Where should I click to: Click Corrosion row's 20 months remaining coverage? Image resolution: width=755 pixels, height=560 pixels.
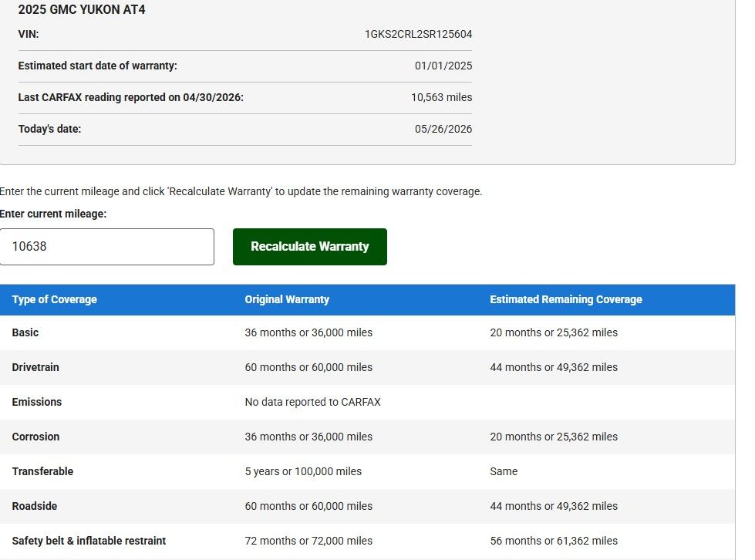[x=554, y=437]
